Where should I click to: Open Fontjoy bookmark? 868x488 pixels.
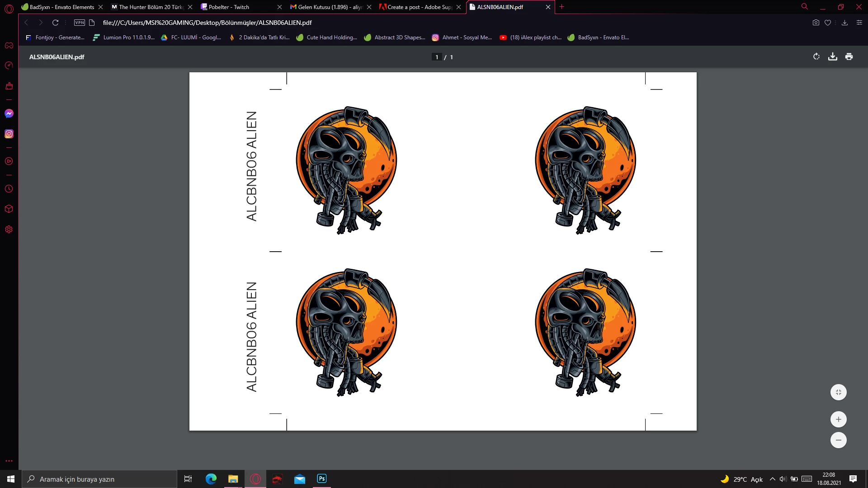55,38
